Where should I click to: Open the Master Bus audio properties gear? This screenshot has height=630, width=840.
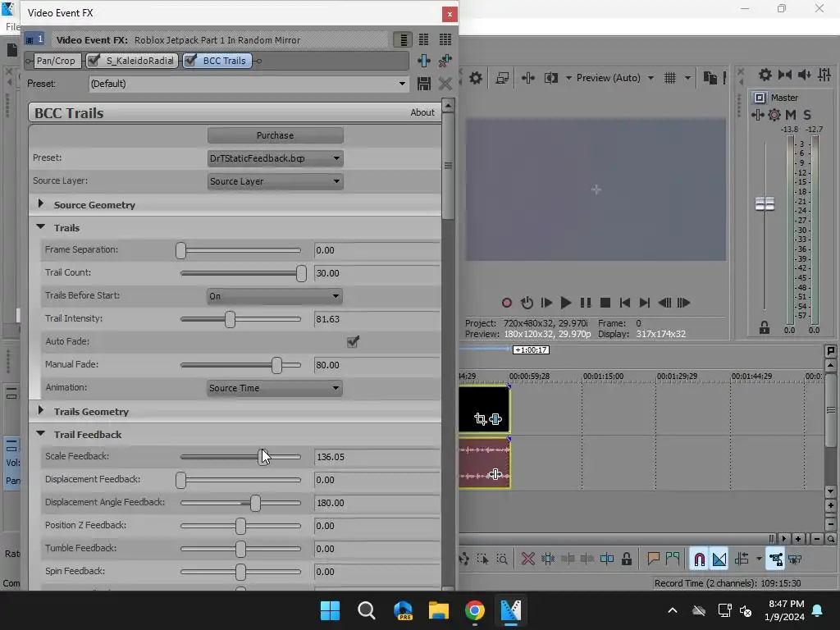[765, 75]
